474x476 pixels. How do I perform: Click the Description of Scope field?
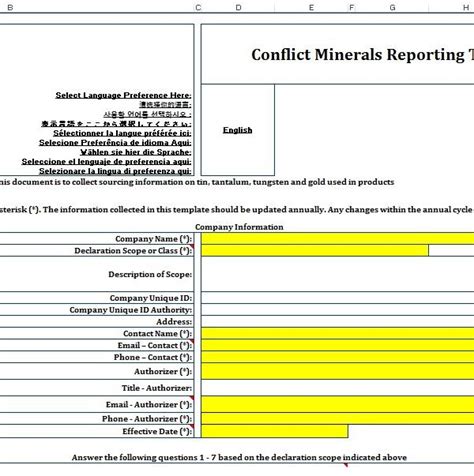338,274
